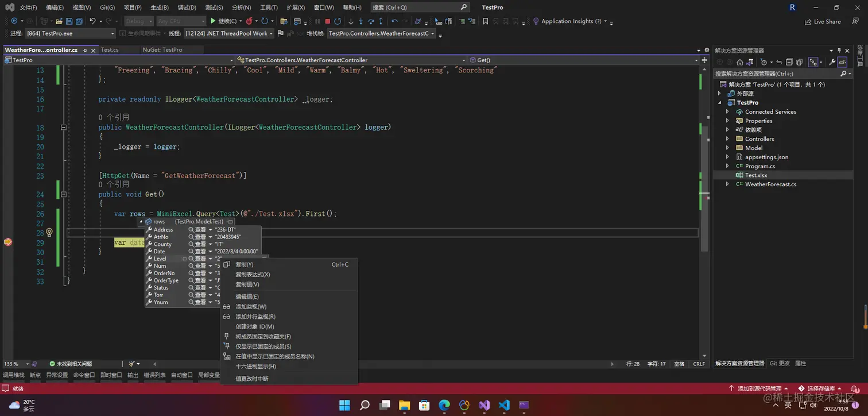Open the 调用堆栈 bottom tab
868x416 pixels.
coord(14,375)
